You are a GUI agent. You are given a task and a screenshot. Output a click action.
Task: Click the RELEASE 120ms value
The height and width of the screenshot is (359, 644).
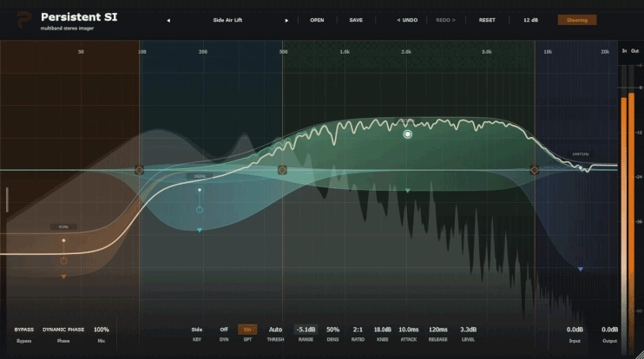(437, 330)
